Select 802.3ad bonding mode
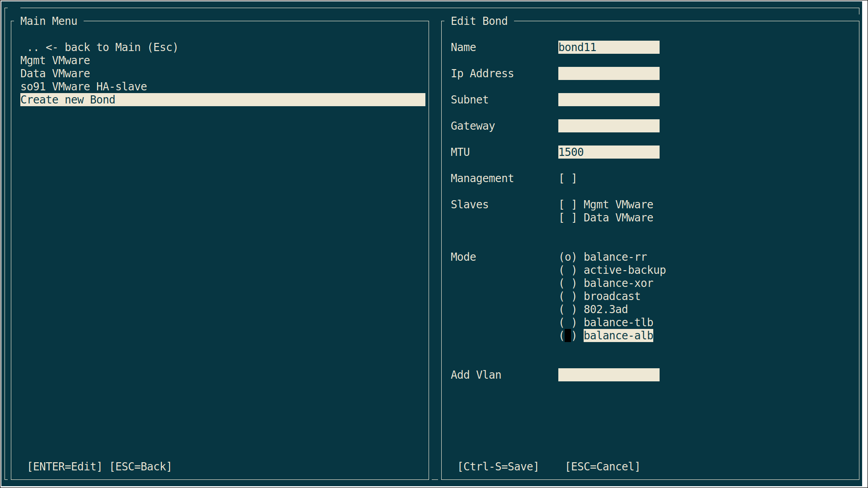This screenshot has height=488, width=868. pos(568,310)
